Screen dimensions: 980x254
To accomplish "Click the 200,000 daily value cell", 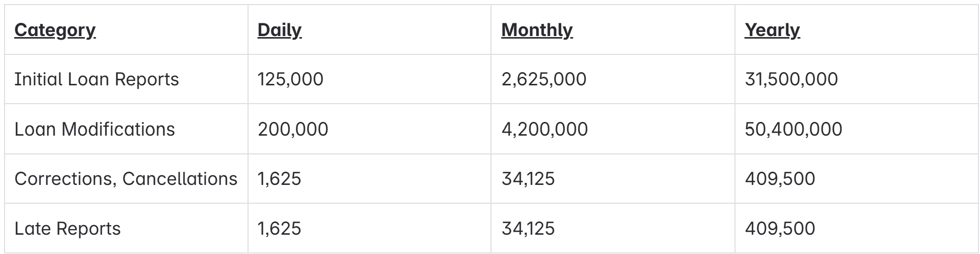I will pos(293,129).
